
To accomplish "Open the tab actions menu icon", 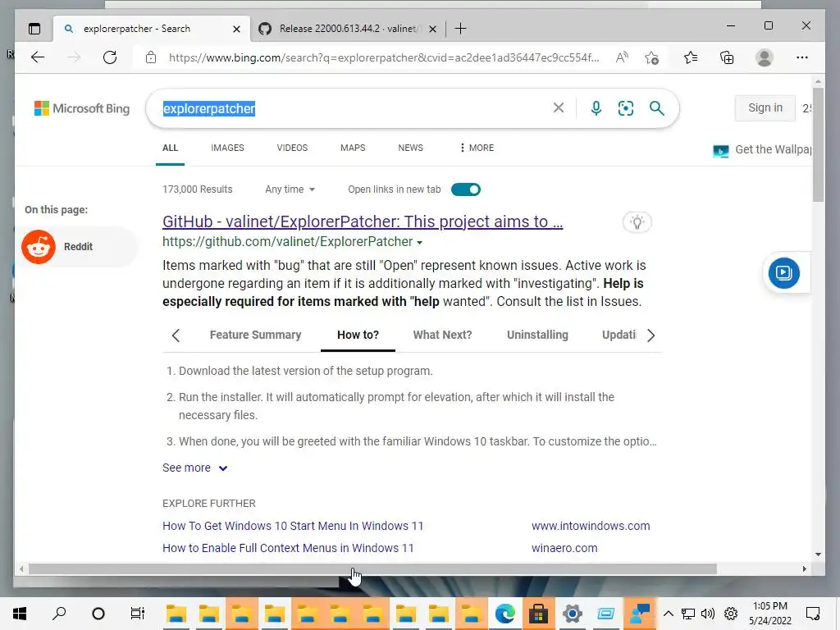I will [x=34, y=29].
